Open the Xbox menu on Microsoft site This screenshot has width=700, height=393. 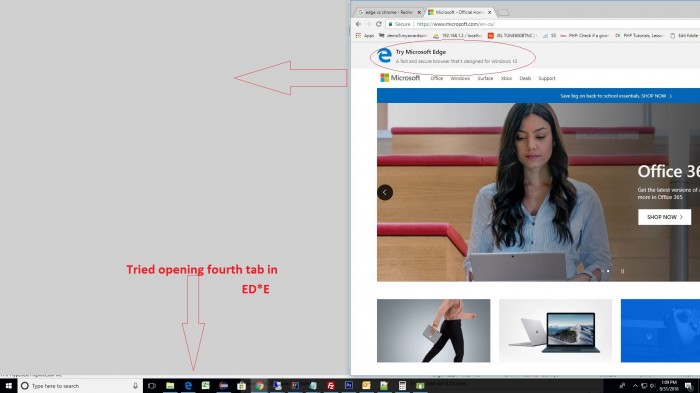[x=506, y=78]
